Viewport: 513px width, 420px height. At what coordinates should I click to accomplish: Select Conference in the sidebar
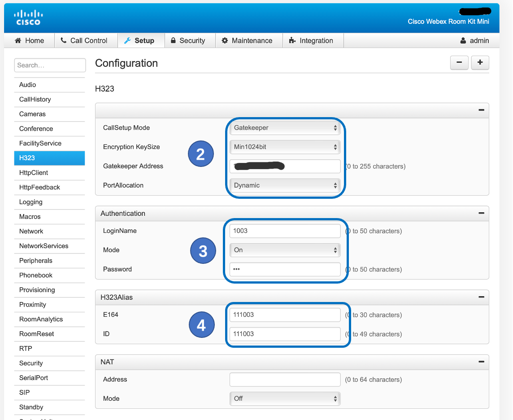[x=49, y=129]
